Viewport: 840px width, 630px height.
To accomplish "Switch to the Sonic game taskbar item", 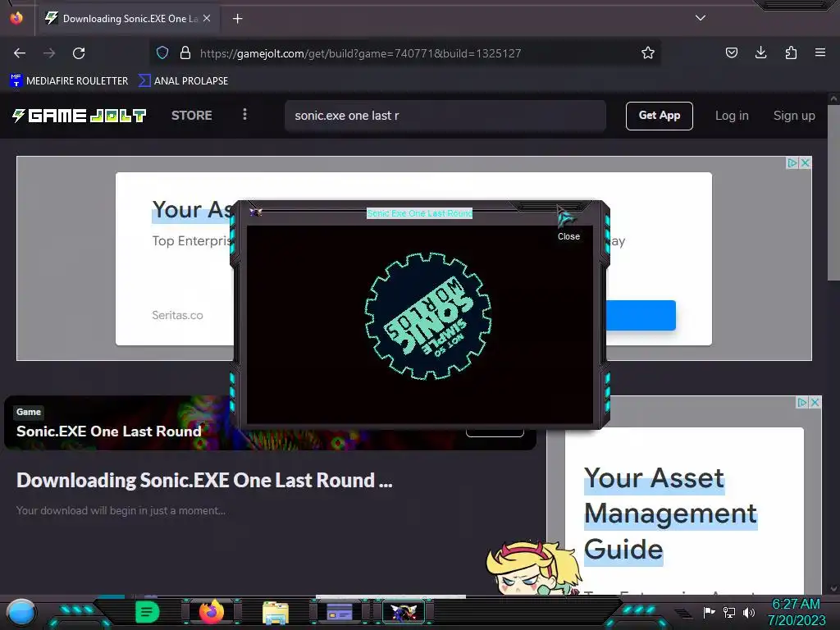I will pyautogui.click(x=404, y=612).
